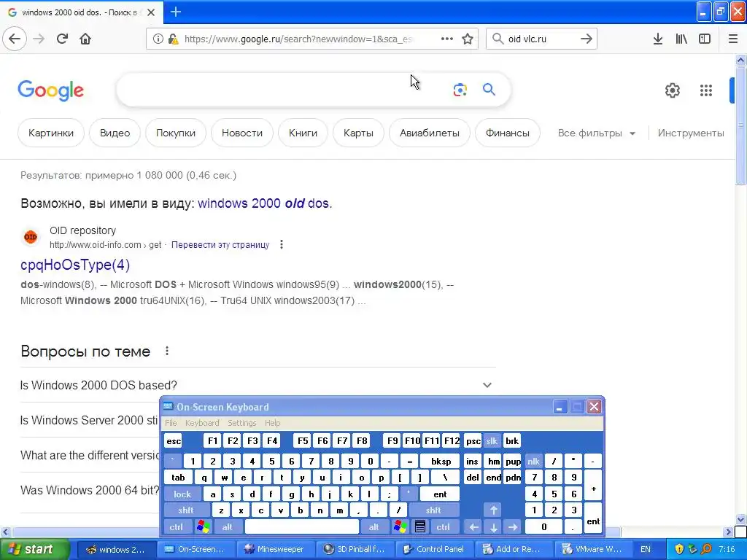Open the Settings menu in On-Screen Keyboard
This screenshot has height=560, width=747.
pyautogui.click(x=241, y=423)
